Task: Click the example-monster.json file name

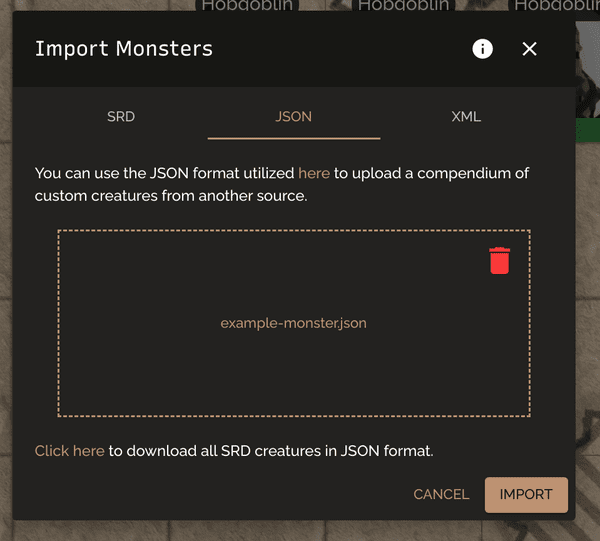Action: point(294,323)
